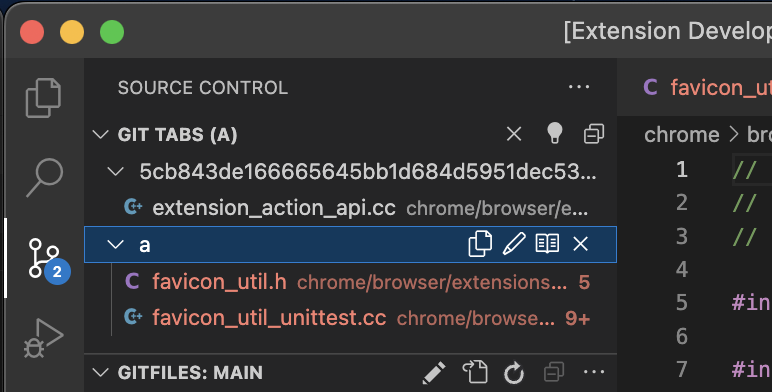Collapse all in Git Tabs header
This screenshot has width=772, height=392.
point(594,134)
